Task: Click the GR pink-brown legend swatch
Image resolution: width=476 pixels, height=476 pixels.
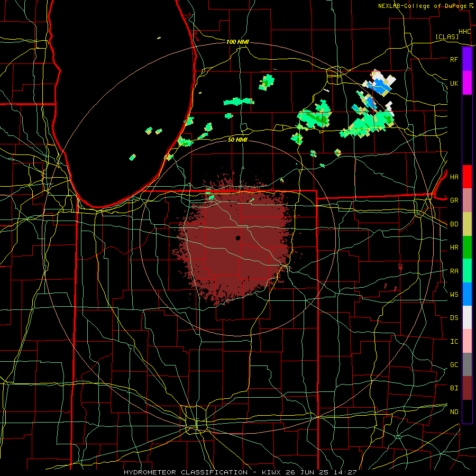Action: pos(467,200)
